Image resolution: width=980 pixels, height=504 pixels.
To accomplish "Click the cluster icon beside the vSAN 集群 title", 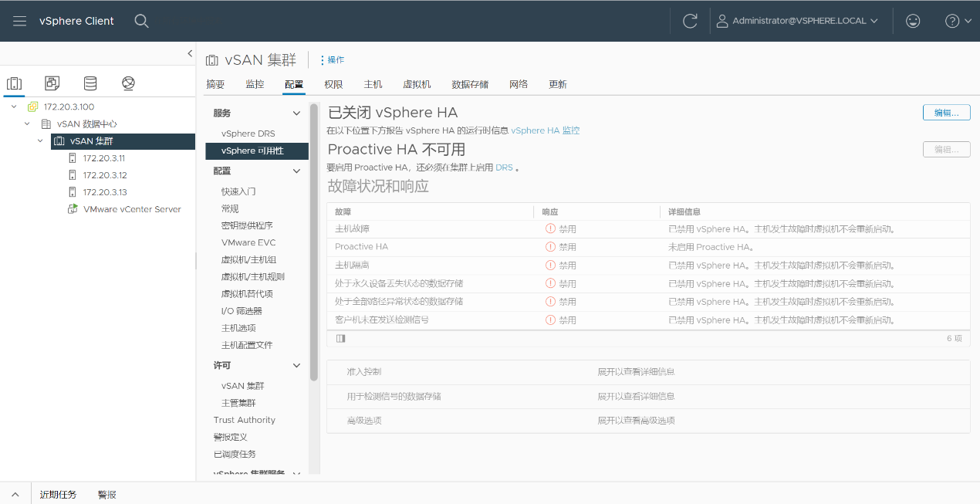I will (211, 60).
